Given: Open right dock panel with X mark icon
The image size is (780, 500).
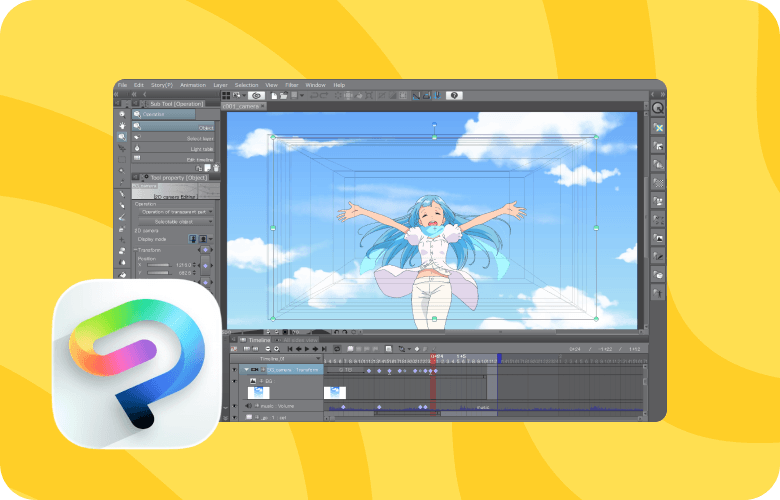Looking at the screenshot, I should [658, 128].
